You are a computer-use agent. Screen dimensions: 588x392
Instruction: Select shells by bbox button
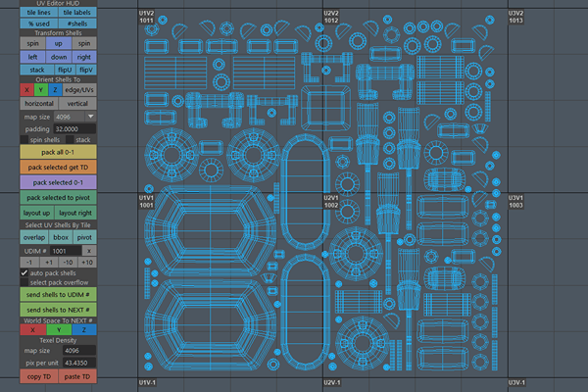61,237
